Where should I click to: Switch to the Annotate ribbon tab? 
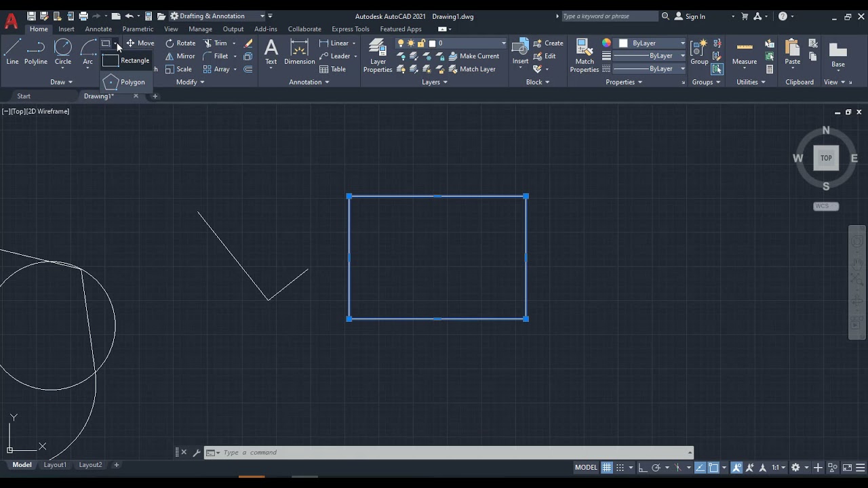coord(98,29)
